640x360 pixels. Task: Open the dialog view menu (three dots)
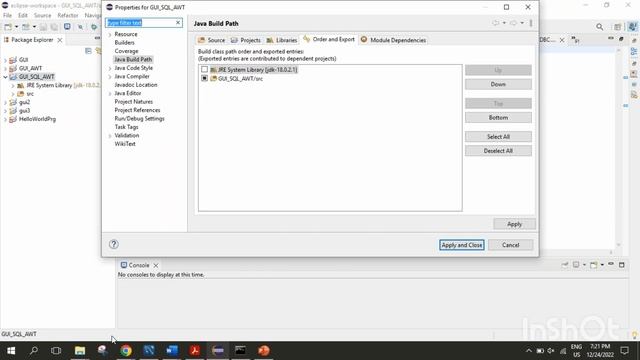(531, 23)
